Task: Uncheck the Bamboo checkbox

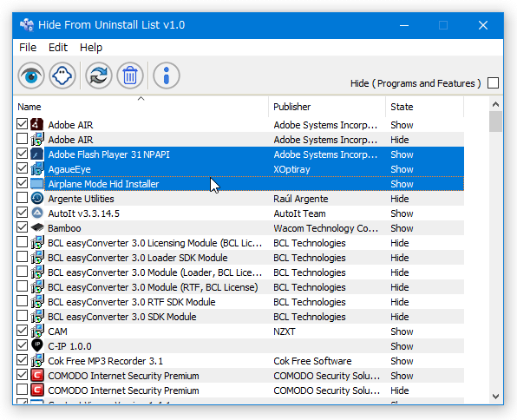Action: 22,227
